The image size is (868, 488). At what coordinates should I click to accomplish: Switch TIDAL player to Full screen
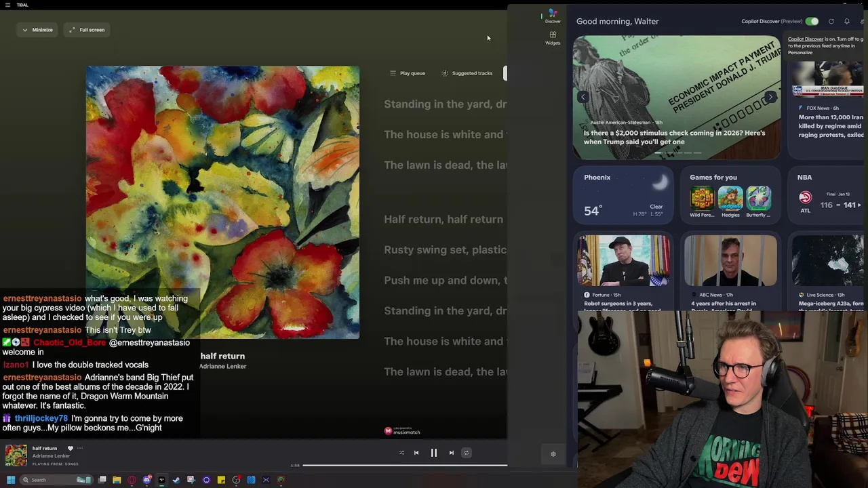coord(87,30)
